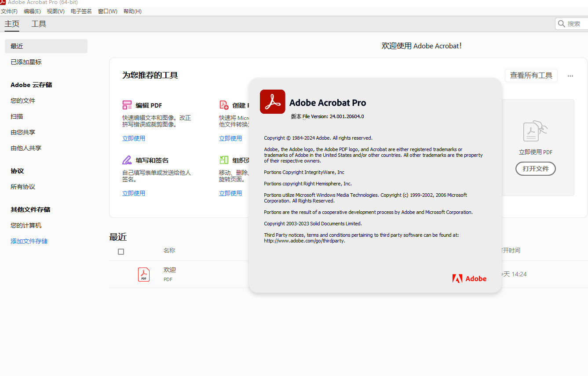Click 立即使用 link under 创建 PDF
The image size is (588, 376).
pyautogui.click(x=230, y=138)
